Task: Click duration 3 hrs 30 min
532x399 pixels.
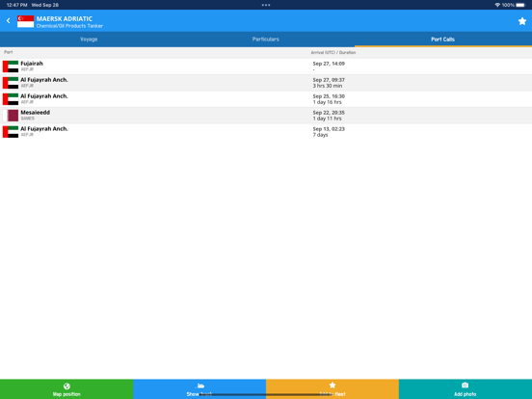Action: tap(328, 86)
